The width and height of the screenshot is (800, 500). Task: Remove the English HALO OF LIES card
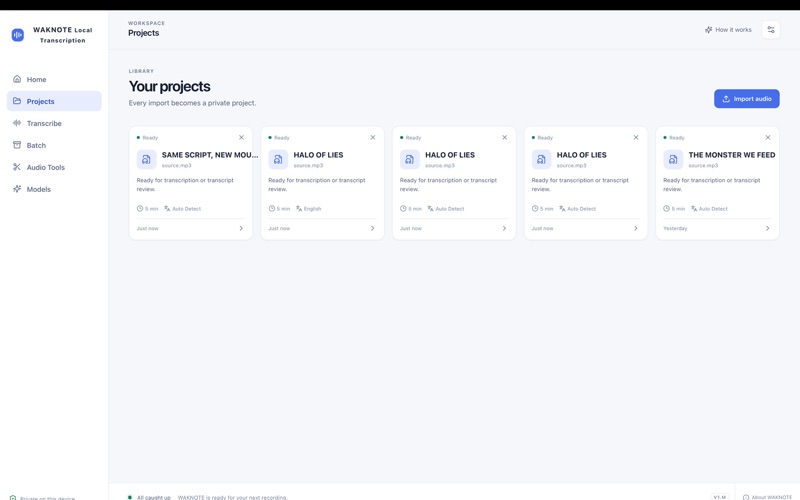tap(373, 137)
